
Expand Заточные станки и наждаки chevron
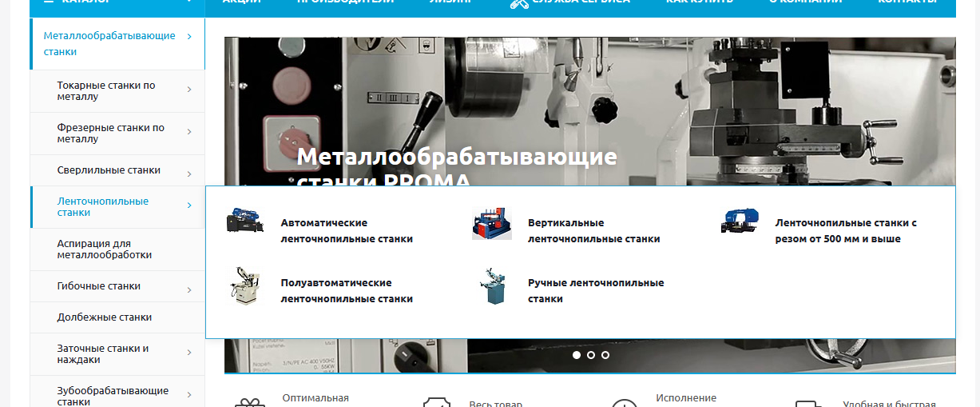pos(189,353)
